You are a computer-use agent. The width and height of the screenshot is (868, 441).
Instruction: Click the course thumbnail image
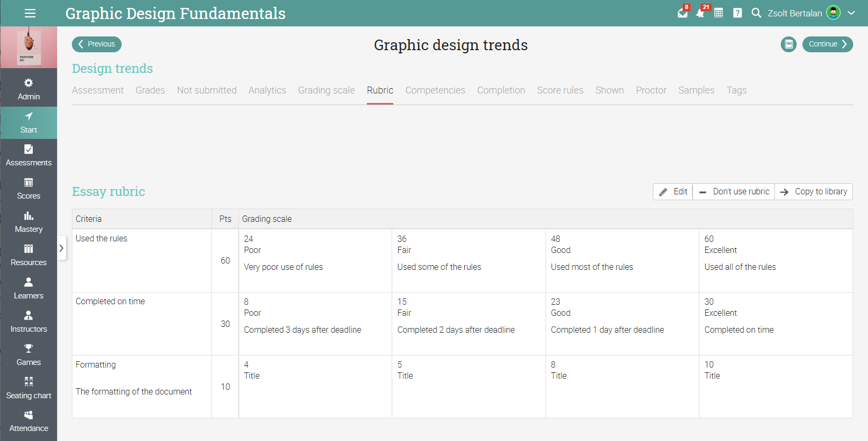click(x=29, y=48)
